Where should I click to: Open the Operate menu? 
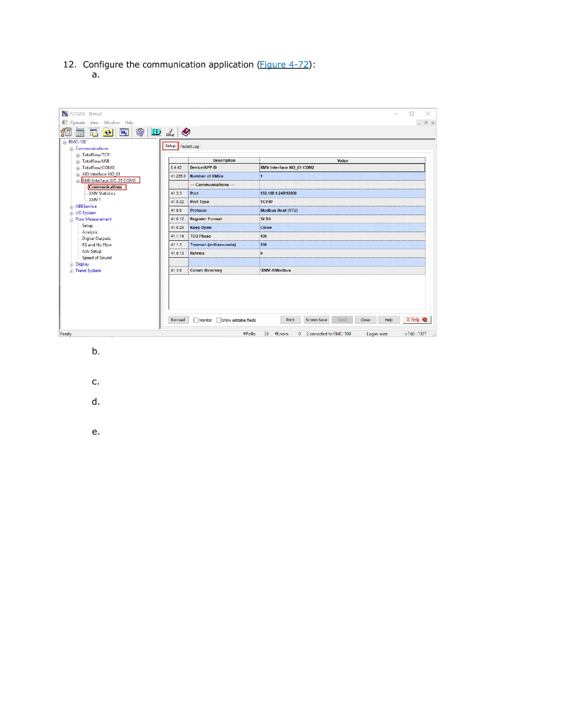click(78, 123)
